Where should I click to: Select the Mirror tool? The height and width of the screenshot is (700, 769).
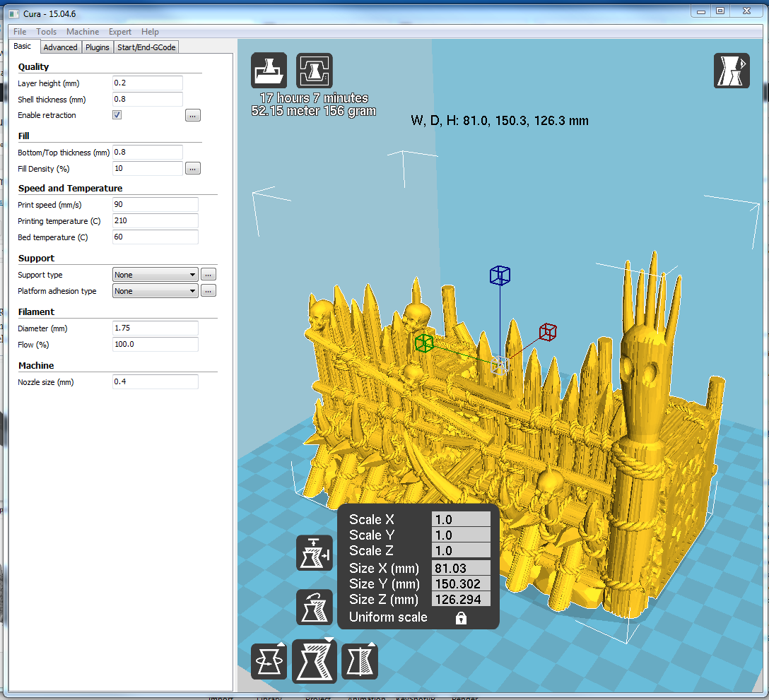coord(360,661)
